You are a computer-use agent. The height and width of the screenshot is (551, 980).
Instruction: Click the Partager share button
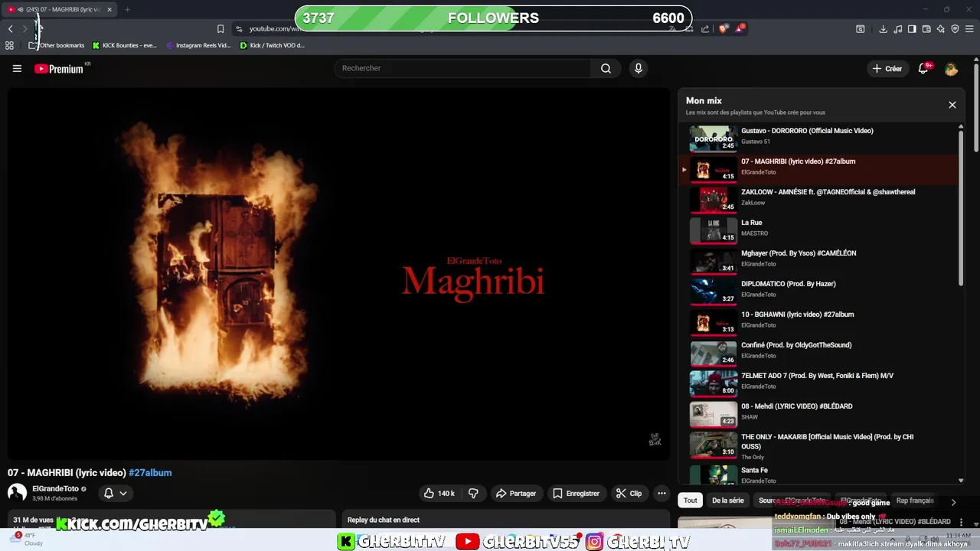[517, 494]
